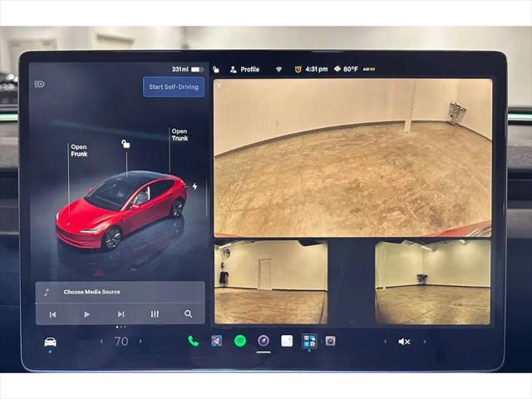532x399 pixels.
Task: Tap the music note icon in the media card
Action: tap(47, 292)
